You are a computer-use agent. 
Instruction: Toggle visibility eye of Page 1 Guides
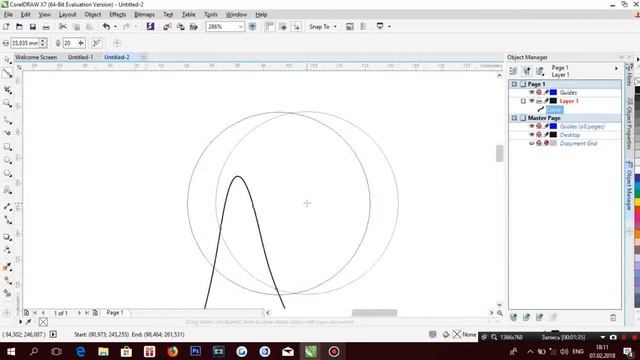coord(531,93)
